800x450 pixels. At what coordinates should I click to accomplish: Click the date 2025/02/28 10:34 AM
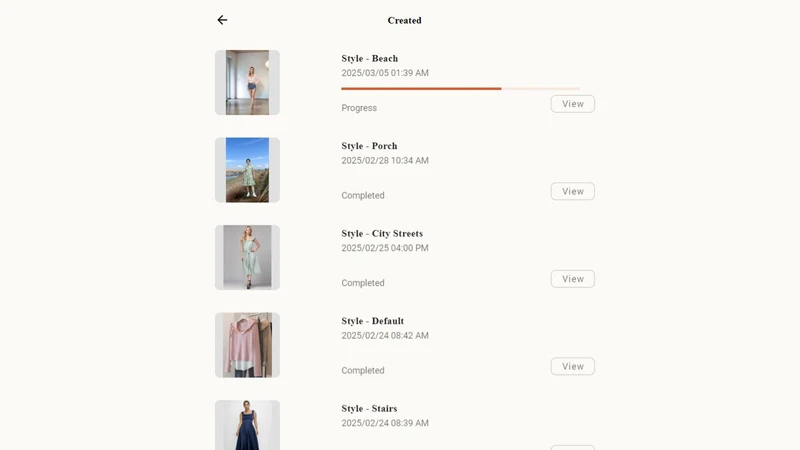pyautogui.click(x=385, y=161)
